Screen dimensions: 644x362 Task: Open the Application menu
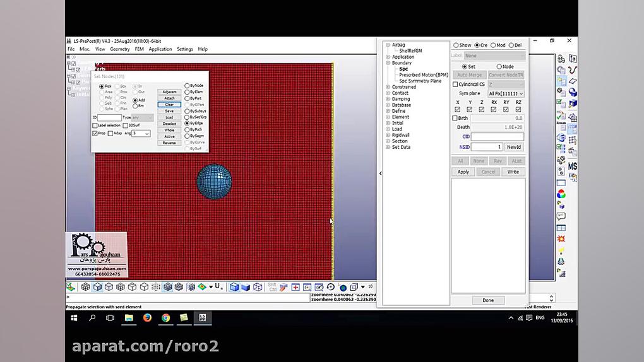coord(160,49)
